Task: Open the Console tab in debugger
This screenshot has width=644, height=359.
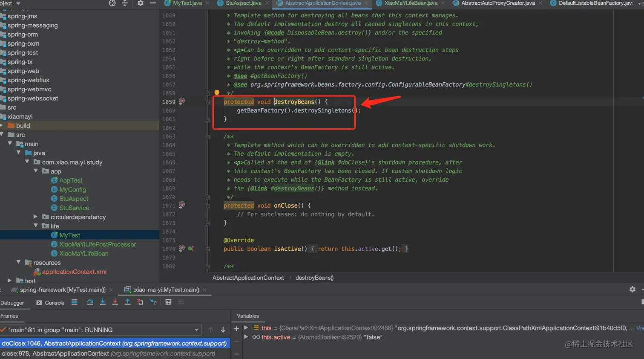Action: [50, 303]
